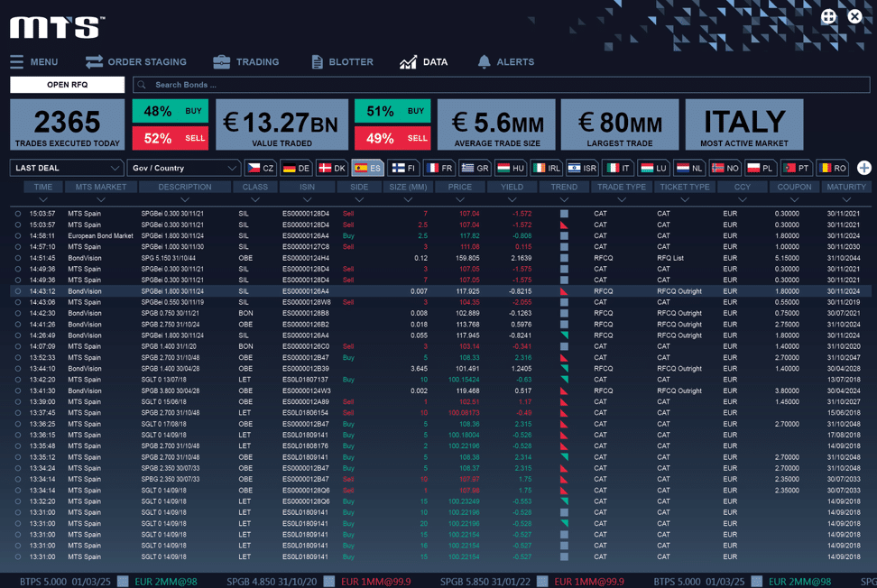Image resolution: width=877 pixels, height=588 pixels.
Task: Filter by Norway NO flag
Action: [725, 168]
